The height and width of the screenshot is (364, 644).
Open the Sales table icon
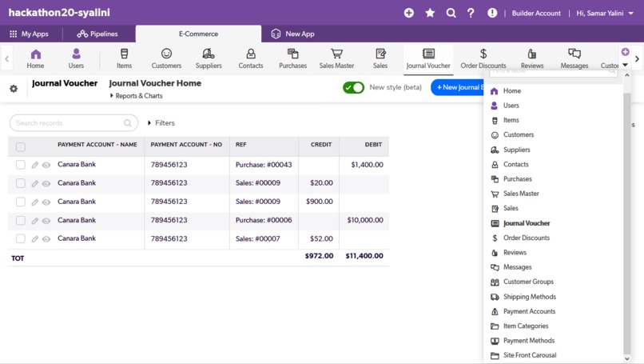380,54
